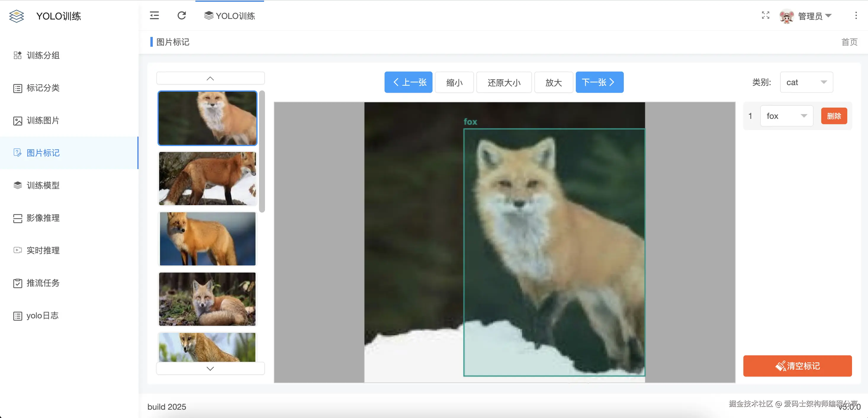This screenshot has width=868, height=418.
Task: Open the vertical three-dot settings menu
Action: click(856, 15)
